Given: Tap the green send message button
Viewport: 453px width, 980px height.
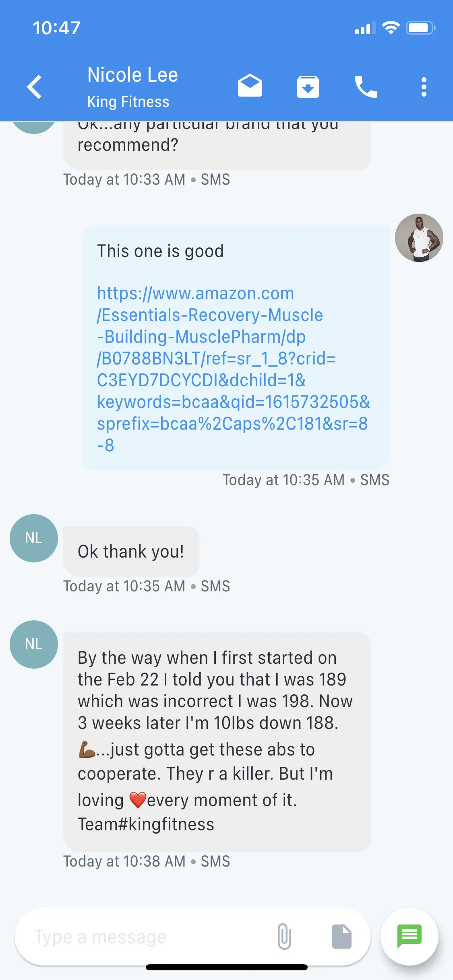Looking at the screenshot, I should pos(409,936).
